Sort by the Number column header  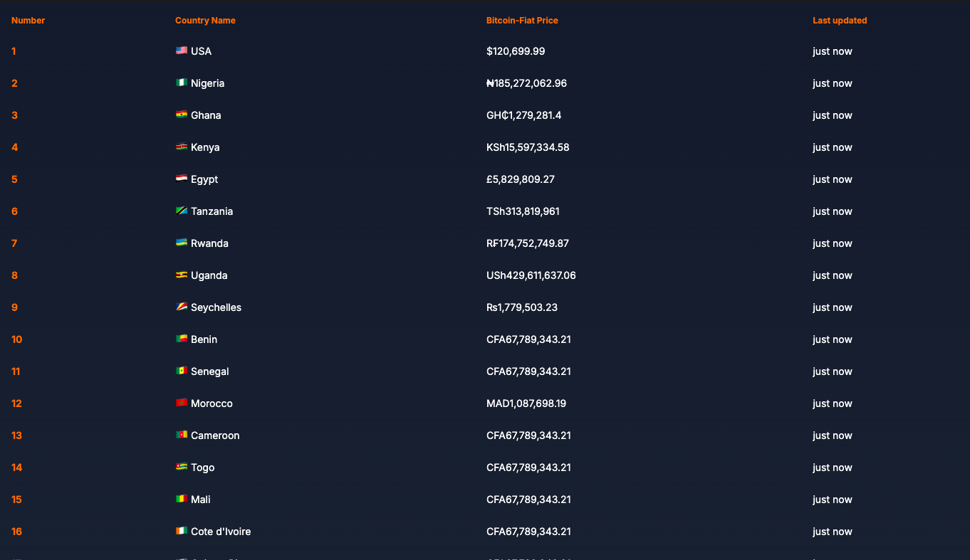(28, 21)
